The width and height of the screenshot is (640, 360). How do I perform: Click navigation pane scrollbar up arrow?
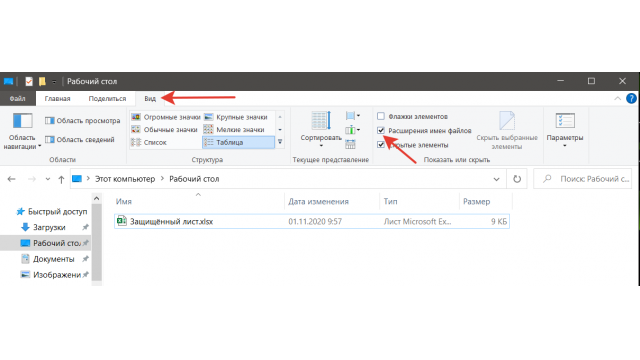coord(97,198)
